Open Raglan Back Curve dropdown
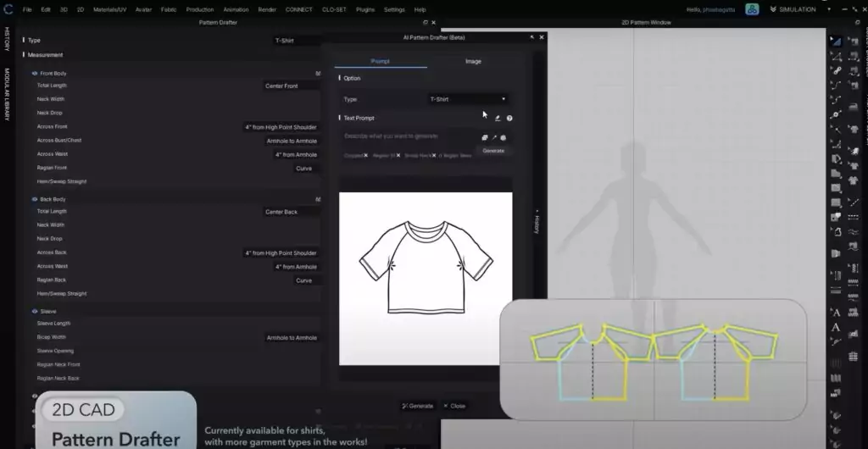The image size is (868, 449). click(x=307, y=281)
